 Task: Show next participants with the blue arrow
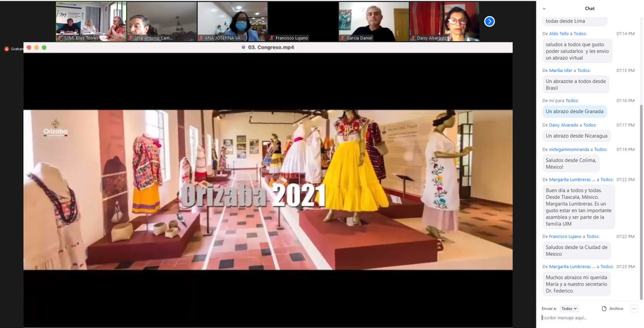point(489,21)
